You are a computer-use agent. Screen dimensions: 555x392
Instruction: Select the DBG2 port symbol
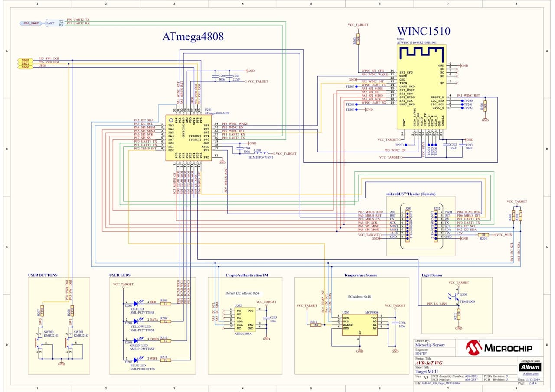24,60
